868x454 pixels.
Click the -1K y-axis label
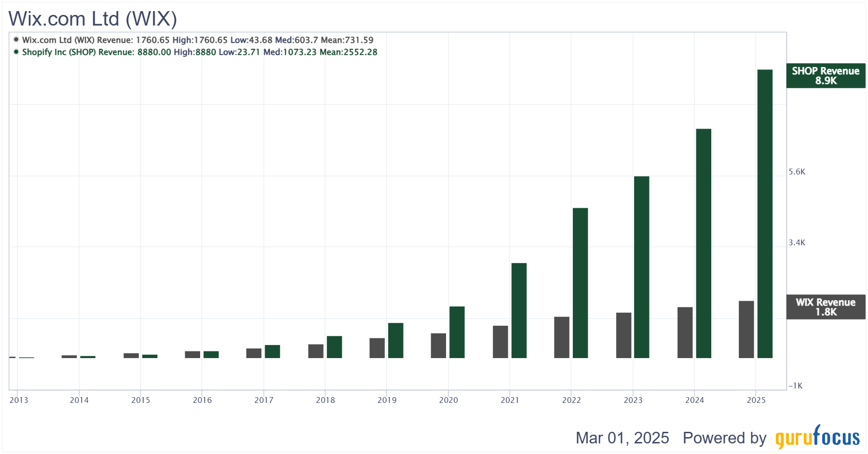click(x=796, y=386)
